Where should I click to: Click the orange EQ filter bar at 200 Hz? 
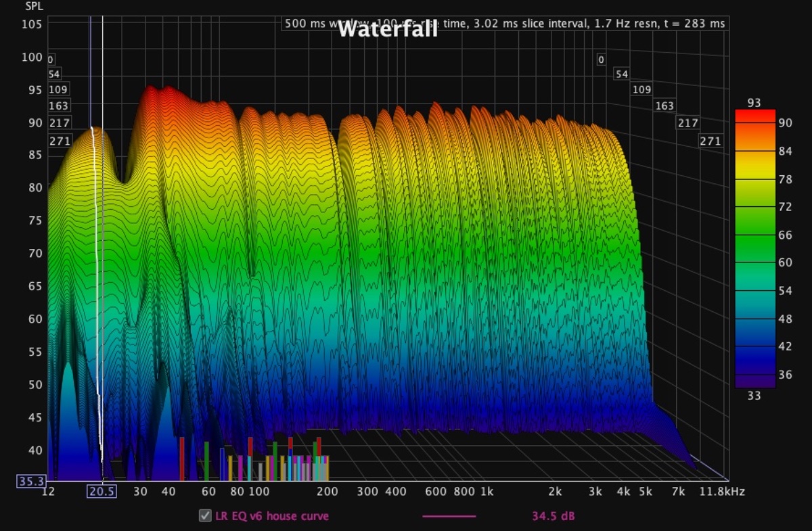pyautogui.click(x=326, y=468)
